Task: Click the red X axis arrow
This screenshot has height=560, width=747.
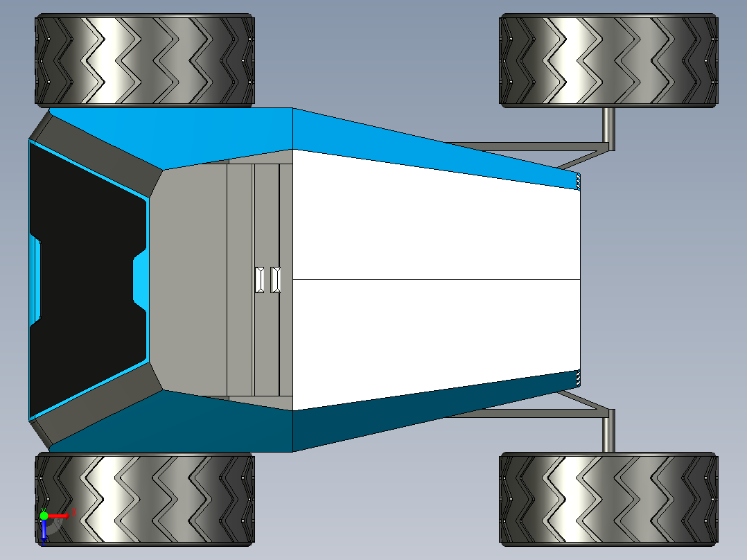Action: tap(58, 516)
